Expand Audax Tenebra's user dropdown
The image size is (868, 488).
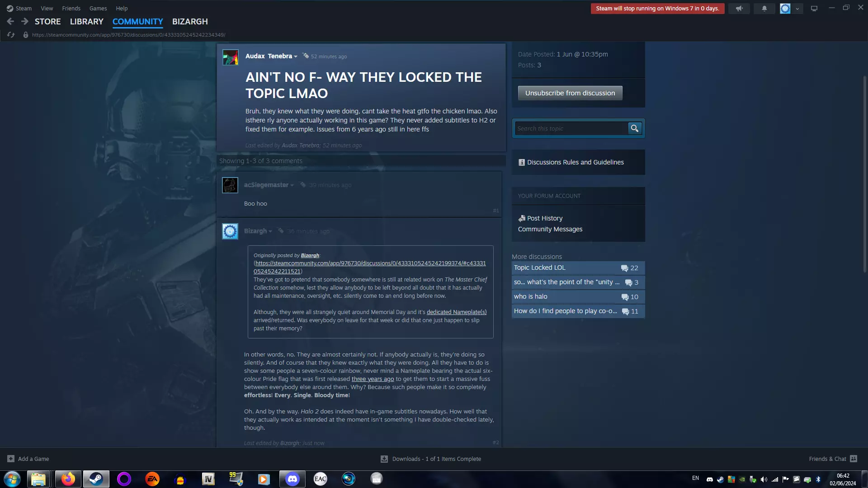pyautogui.click(x=296, y=56)
